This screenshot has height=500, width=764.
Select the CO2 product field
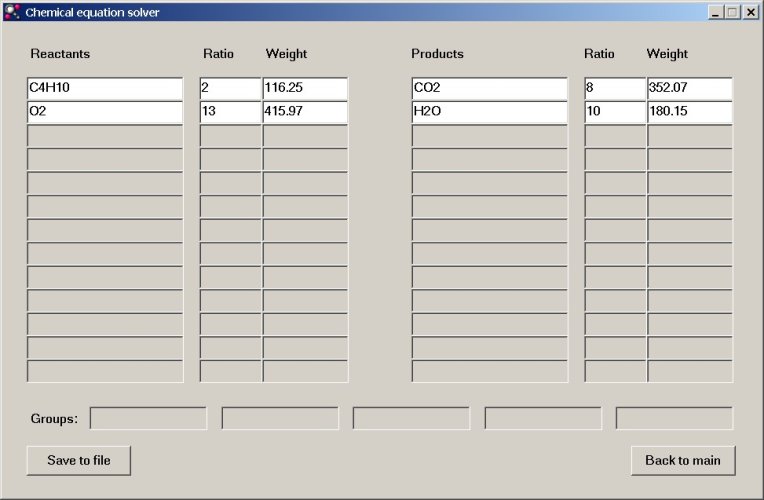[x=490, y=88]
